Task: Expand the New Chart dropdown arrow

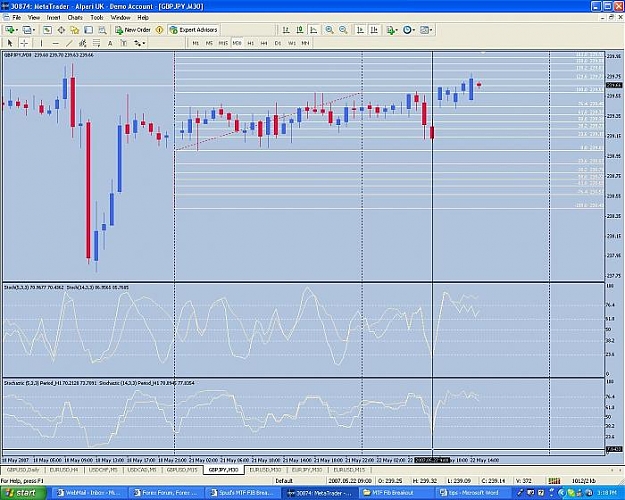Action: point(17,30)
